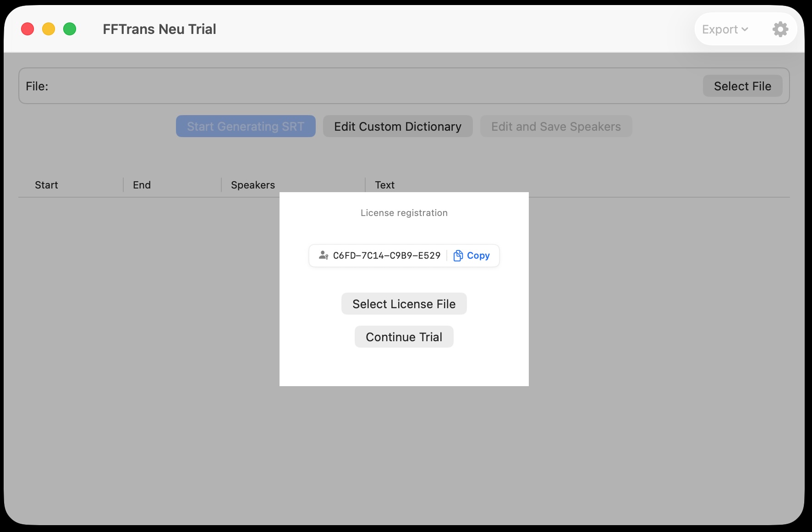The height and width of the screenshot is (532, 812).
Task: Open settings via the gear icon
Action: [x=780, y=29]
